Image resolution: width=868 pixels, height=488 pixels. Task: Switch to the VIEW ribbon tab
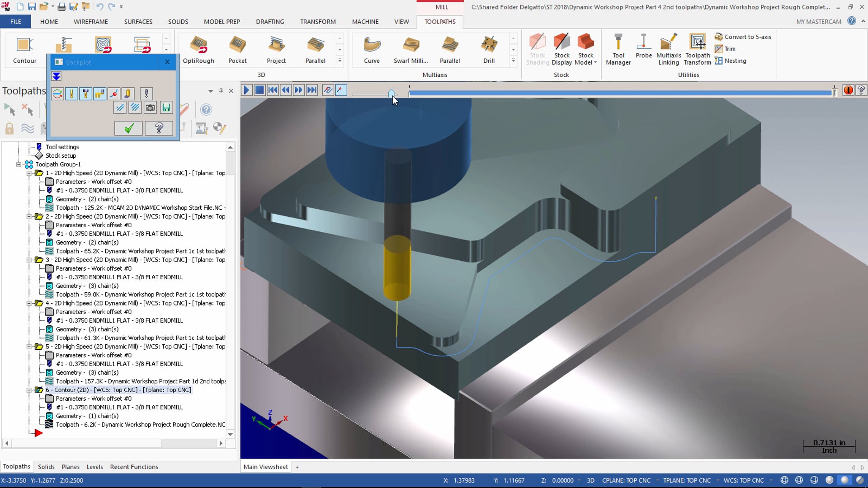tap(401, 22)
